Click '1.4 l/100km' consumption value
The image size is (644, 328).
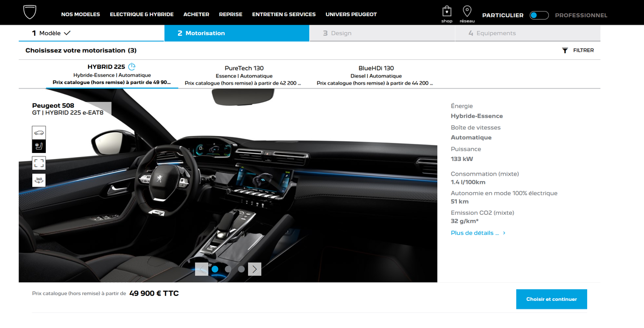[x=468, y=182]
